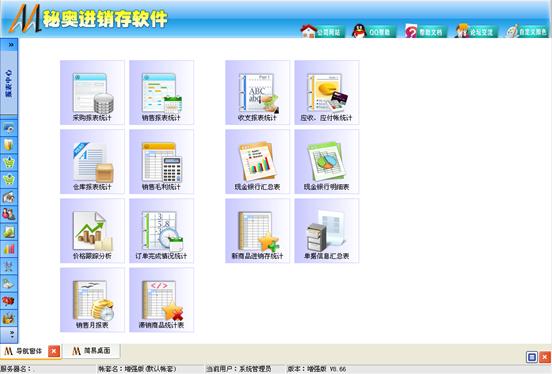Image resolution: width=552 pixels, height=374 pixels.
Task: Click 服务器名 status bar label
Action: [x=15, y=369]
